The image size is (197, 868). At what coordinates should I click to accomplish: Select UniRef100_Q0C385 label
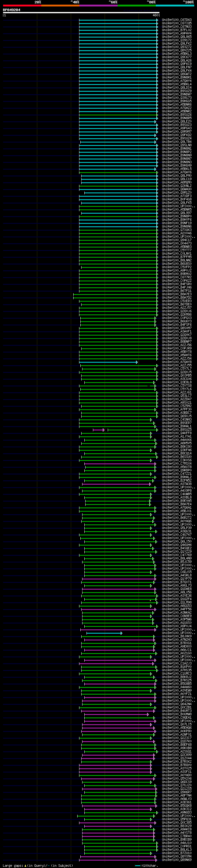pos(177,823)
